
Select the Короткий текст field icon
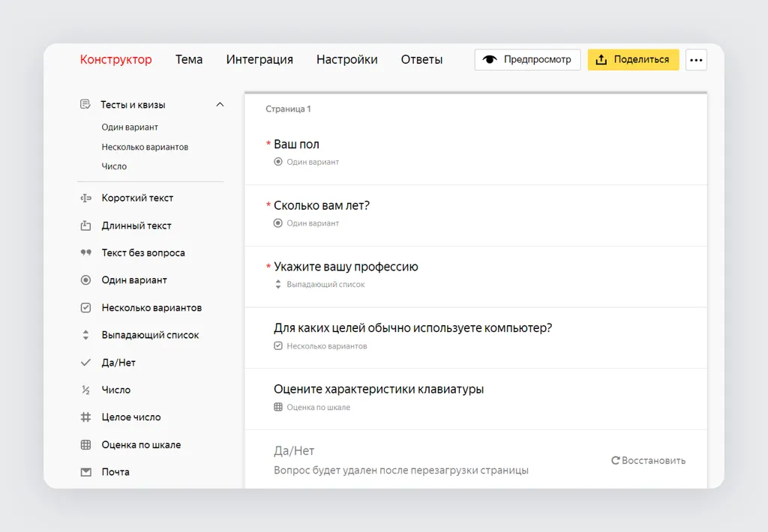pyautogui.click(x=85, y=199)
